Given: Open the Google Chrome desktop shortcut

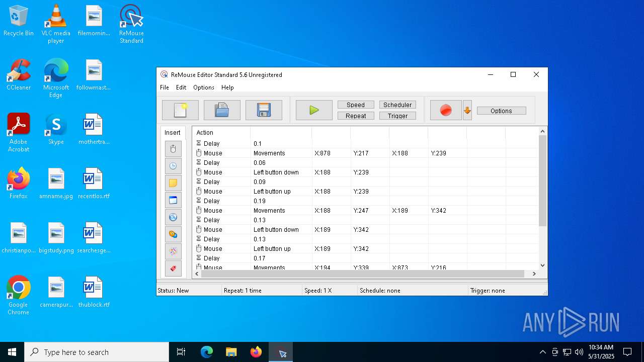Looking at the screenshot, I should point(19,295).
